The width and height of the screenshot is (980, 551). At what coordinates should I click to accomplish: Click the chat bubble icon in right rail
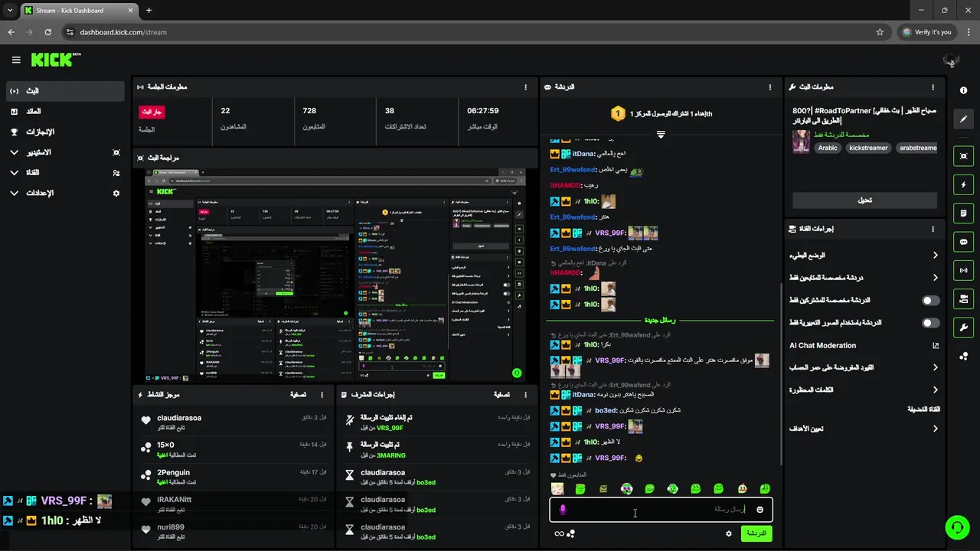(963, 242)
